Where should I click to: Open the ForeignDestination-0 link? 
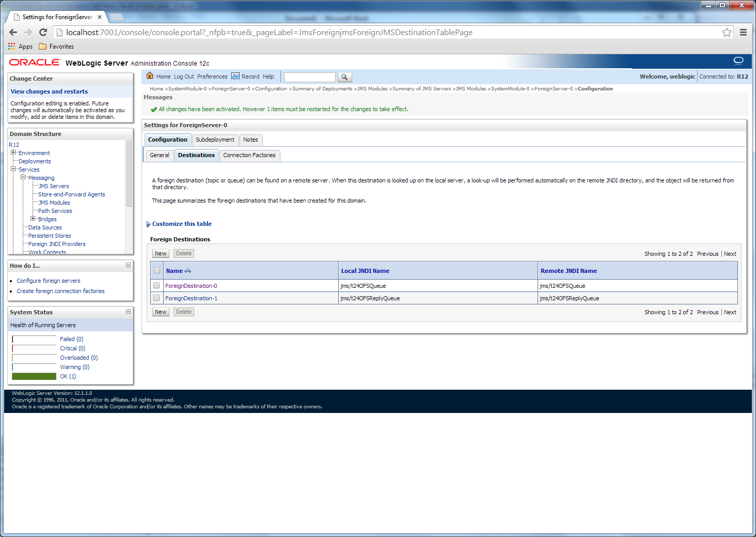(191, 286)
